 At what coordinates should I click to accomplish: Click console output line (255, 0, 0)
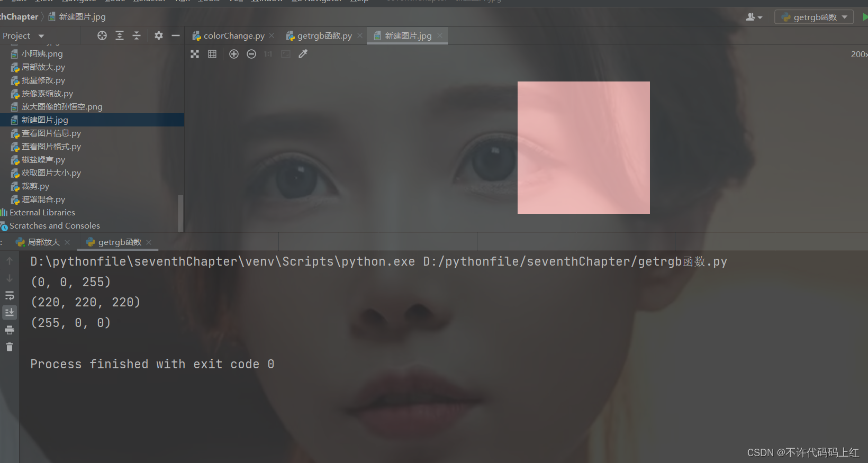pyautogui.click(x=71, y=323)
